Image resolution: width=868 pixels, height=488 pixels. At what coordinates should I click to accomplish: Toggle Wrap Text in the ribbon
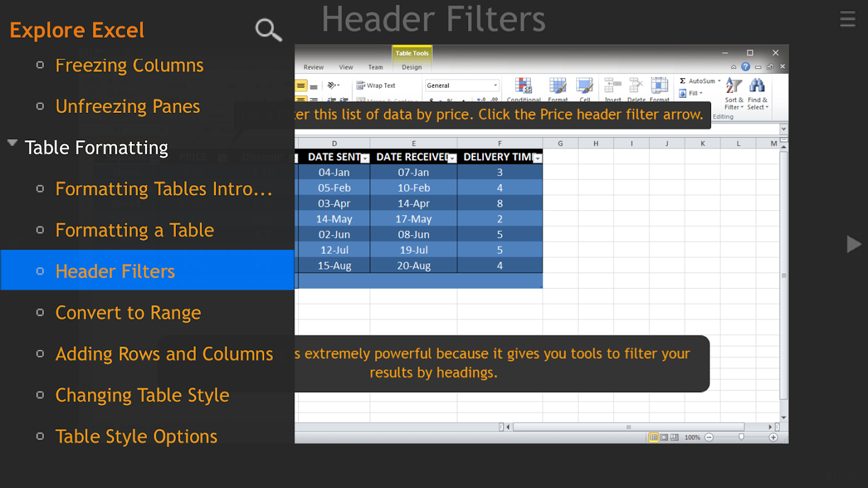pyautogui.click(x=376, y=85)
